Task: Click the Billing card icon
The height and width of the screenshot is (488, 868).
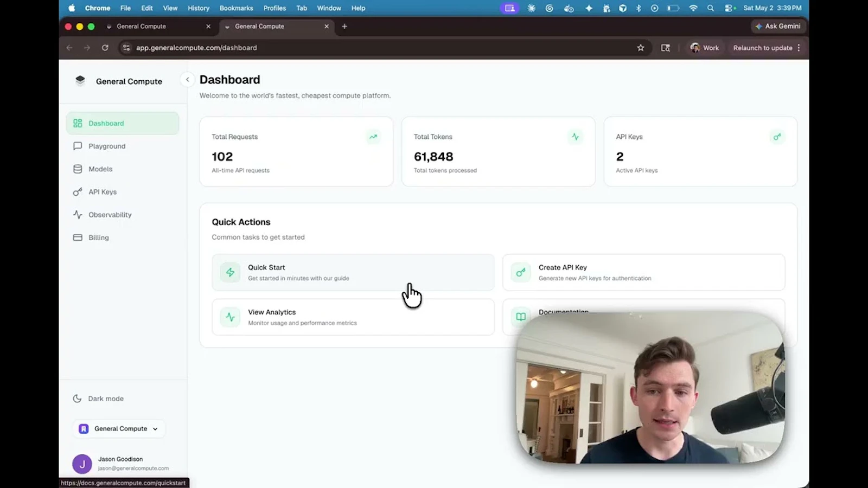Action: tap(78, 237)
